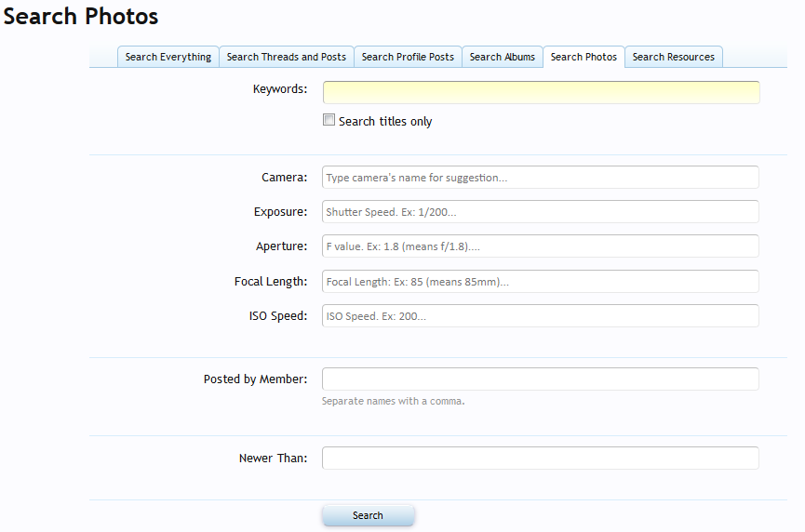Click into the Aperture F value field
This screenshot has width=805, height=532.
pos(541,246)
